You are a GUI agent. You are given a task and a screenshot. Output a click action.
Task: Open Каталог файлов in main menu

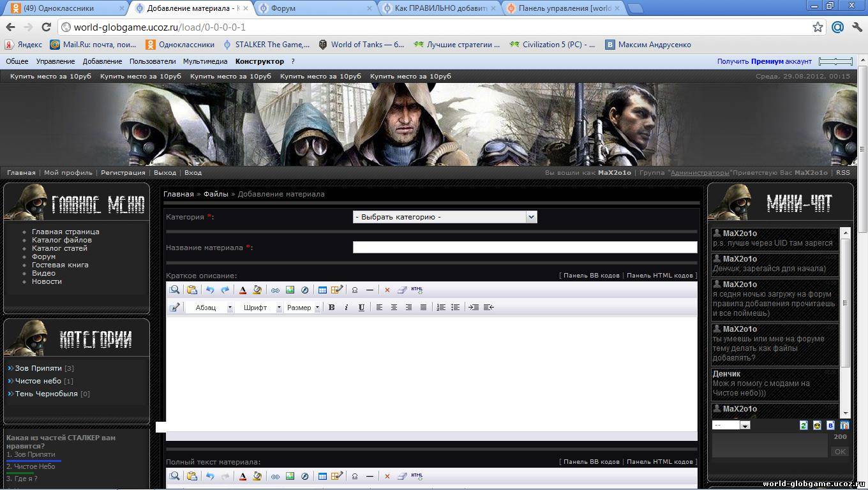pyautogui.click(x=62, y=240)
